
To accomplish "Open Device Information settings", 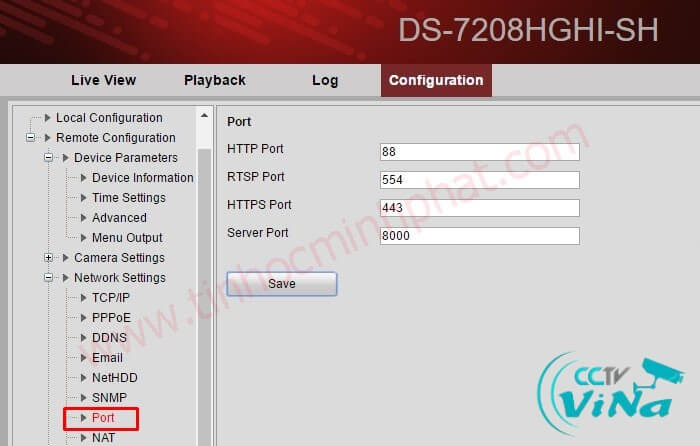I will click(x=143, y=178).
